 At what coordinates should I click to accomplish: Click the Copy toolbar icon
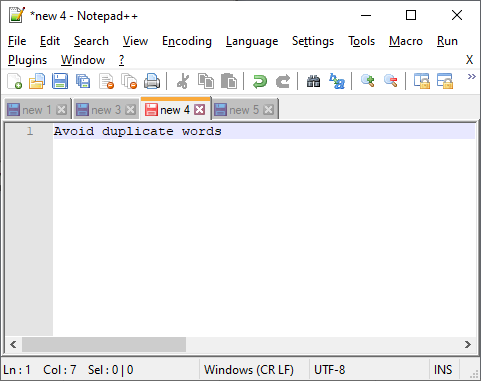206,81
